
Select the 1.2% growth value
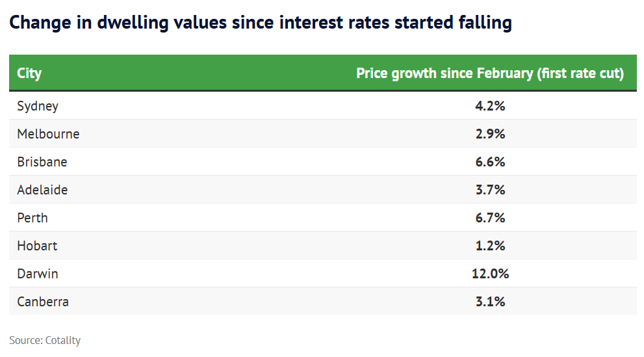(x=490, y=246)
